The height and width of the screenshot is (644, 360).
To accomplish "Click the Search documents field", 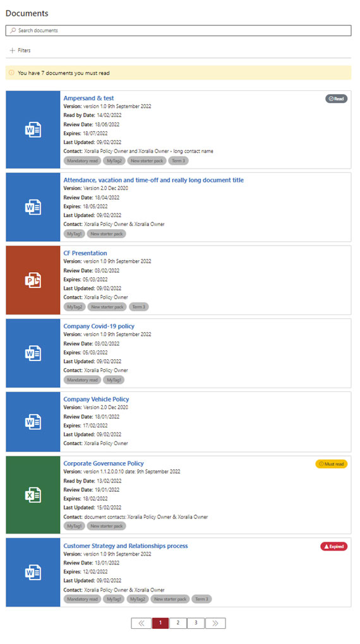I will point(178,30).
